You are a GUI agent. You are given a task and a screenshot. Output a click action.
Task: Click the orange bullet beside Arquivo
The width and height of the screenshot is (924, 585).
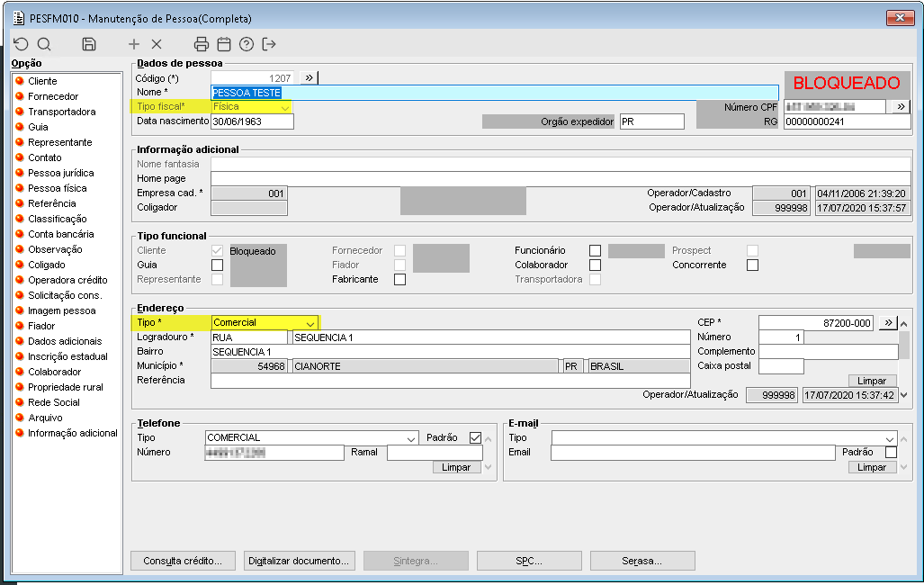pos(20,418)
